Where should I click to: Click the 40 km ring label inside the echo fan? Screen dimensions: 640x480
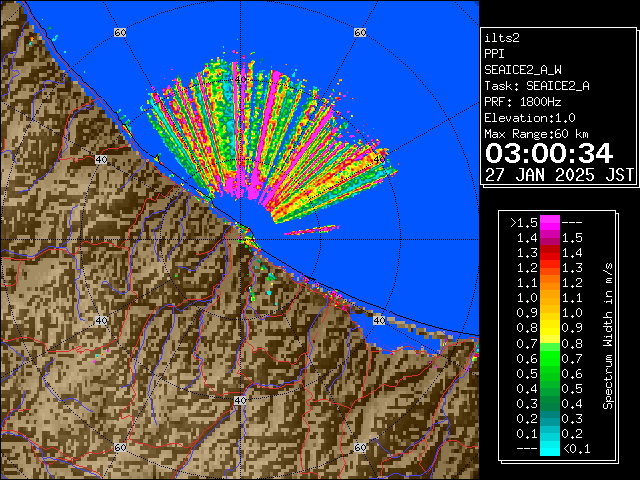[240, 79]
